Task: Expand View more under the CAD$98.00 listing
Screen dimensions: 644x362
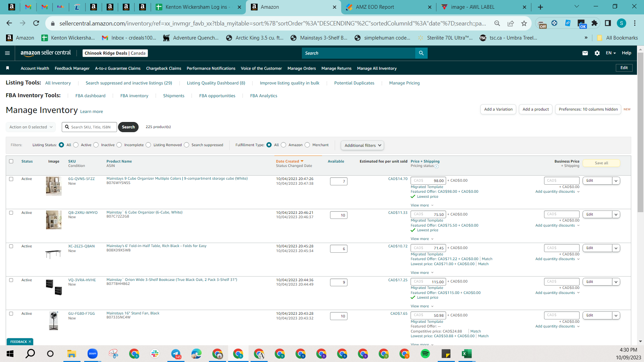Action: pos(422,205)
